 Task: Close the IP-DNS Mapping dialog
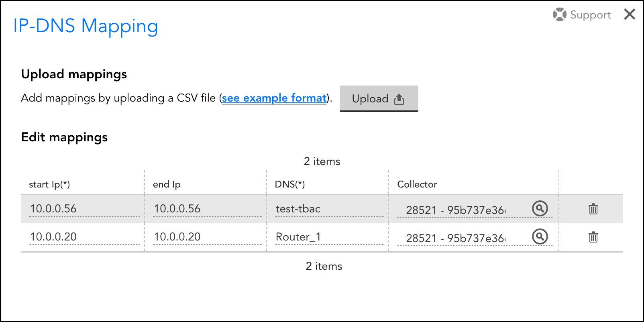point(630,14)
